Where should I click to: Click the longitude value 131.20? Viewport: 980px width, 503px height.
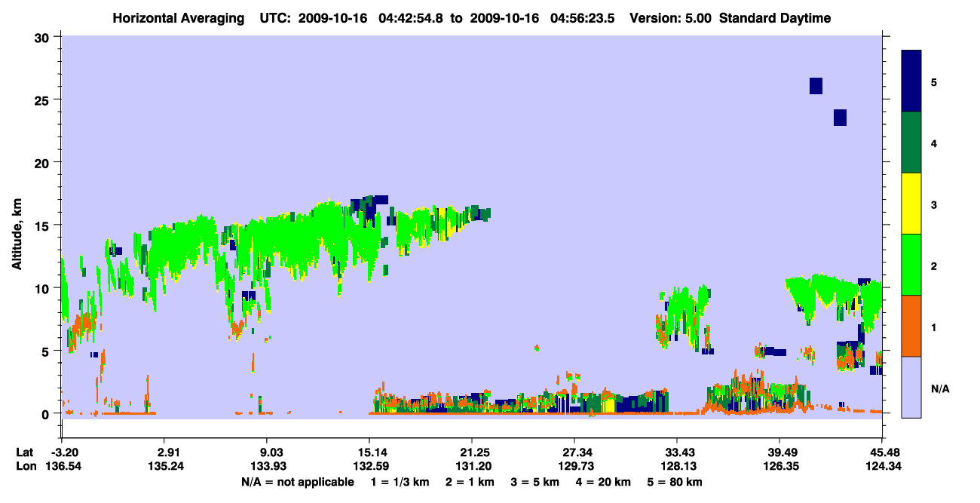(472, 466)
